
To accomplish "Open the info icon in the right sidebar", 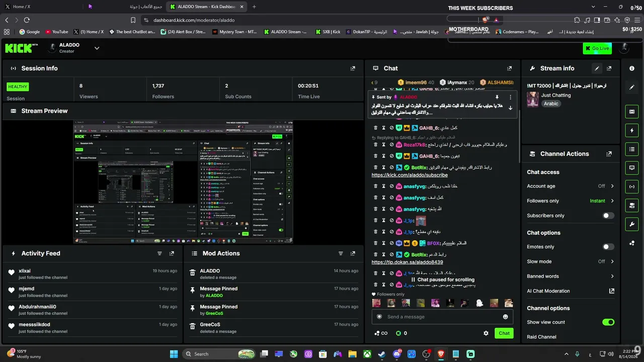I will click(x=632, y=68).
